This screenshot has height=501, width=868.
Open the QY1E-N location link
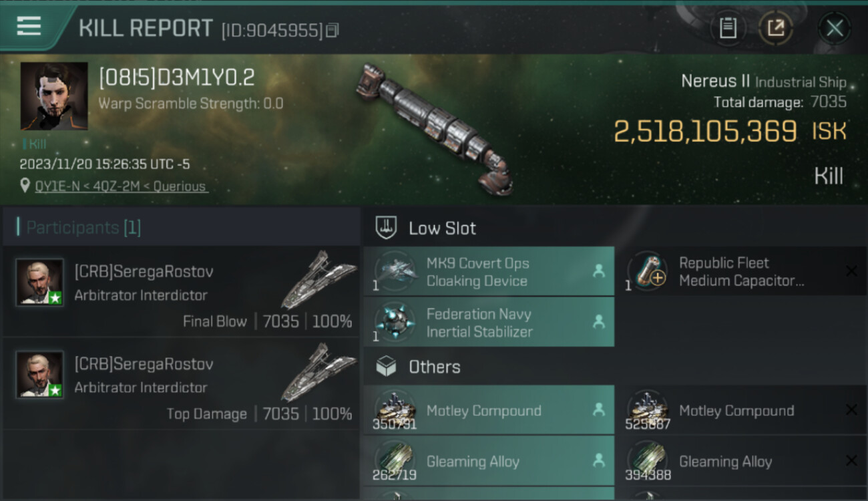[x=121, y=186]
